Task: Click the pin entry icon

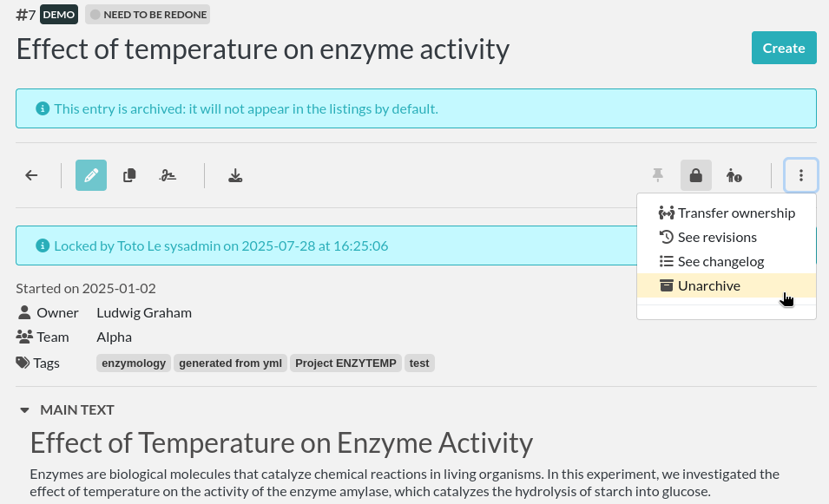Action: pyautogui.click(x=658, y=175)
